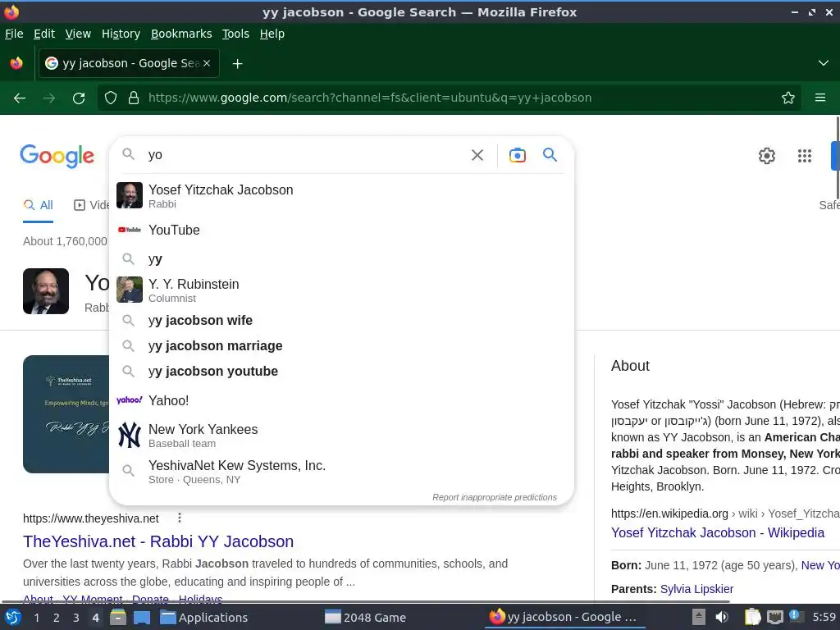This screenshot has height=630, width=840.
Task: Open result options three-dot menu
Action: (180, 518)
